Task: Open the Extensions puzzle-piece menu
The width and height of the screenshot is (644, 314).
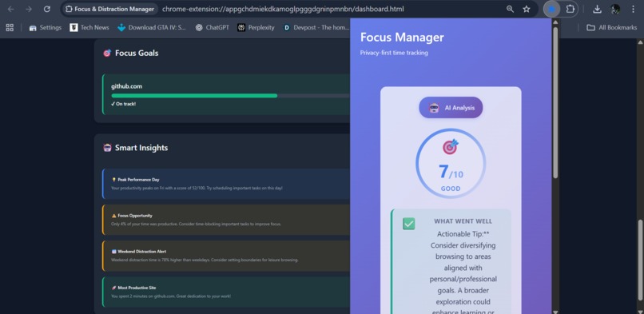Action: point(570,9)
